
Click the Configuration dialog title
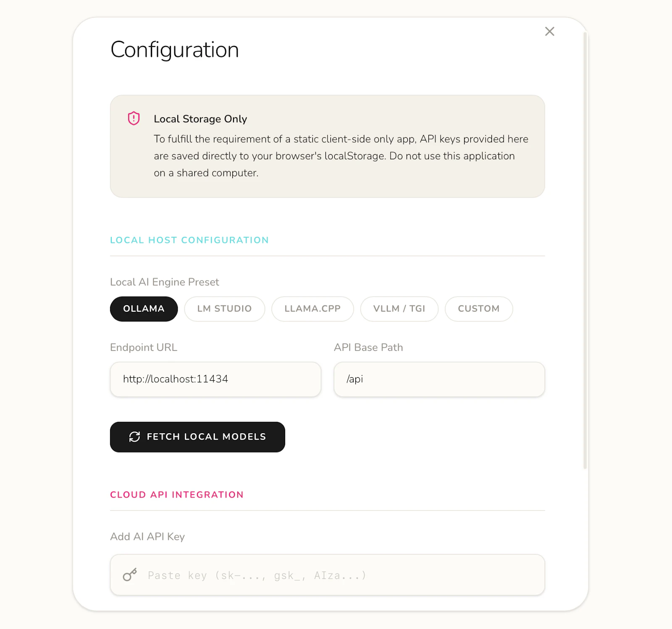tap(175, 50)
